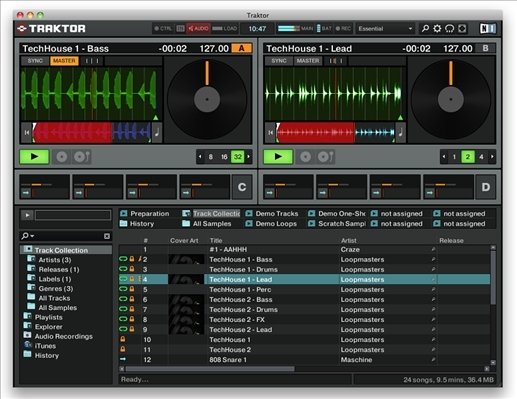Screen dimensions: 517x399
Task: Open the Demo One-Shots favorite
Action: pyautogui.click(x=337, y=213)
